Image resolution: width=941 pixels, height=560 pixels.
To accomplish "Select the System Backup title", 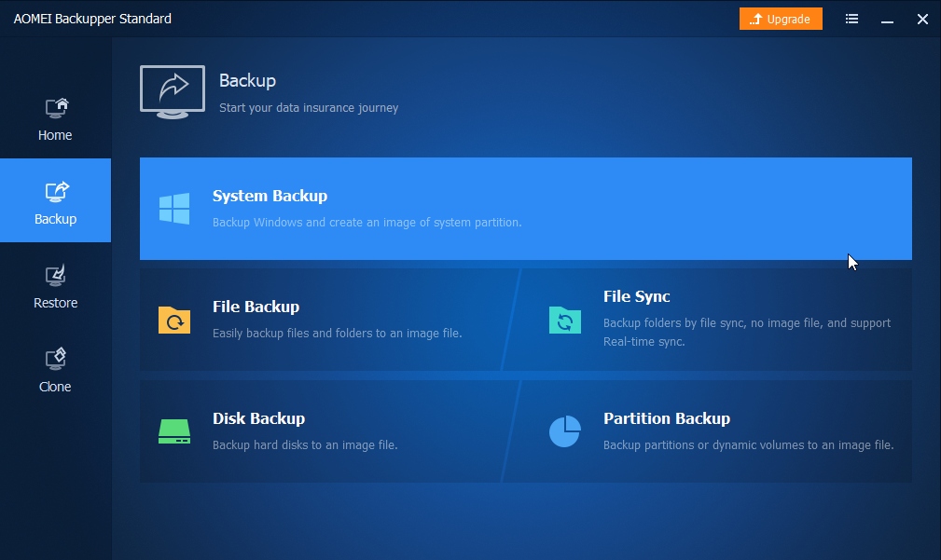I will [270, 196].
